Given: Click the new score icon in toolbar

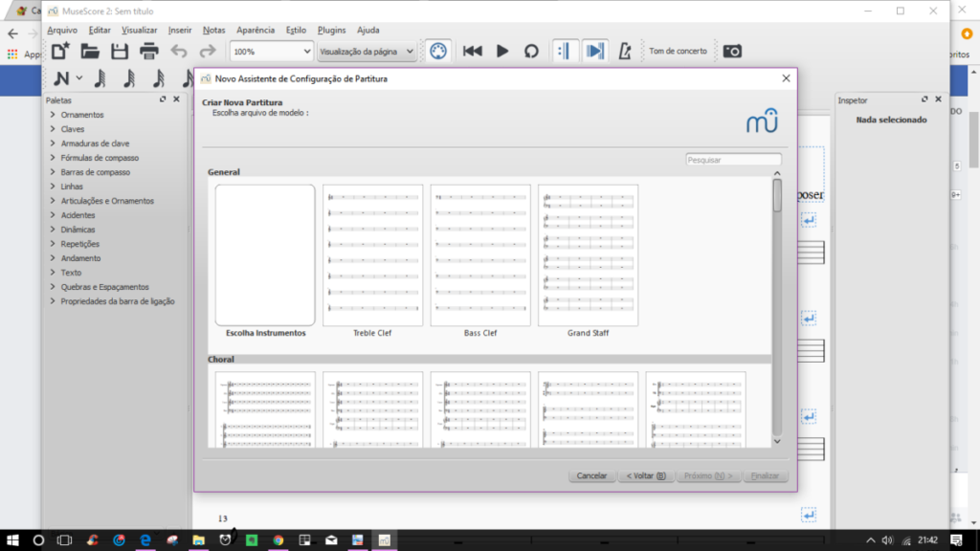Looking at the screenshot, I should tap(60, 51).
